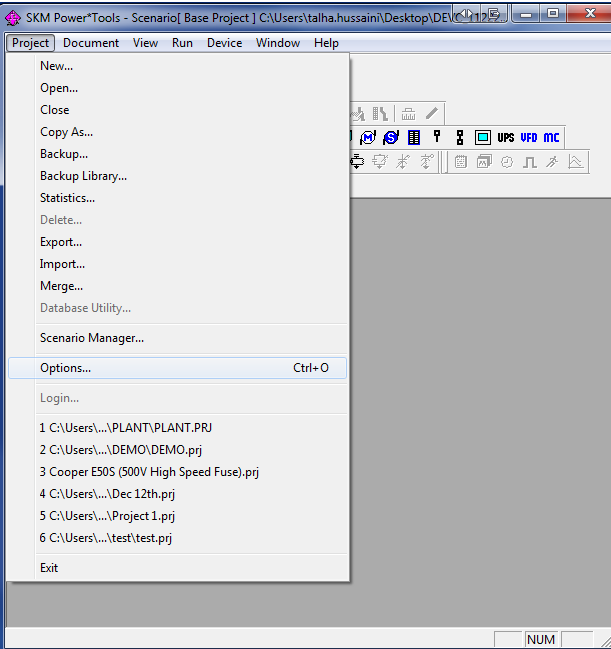611x649 pixels.
Task: Click the synchronous motor S icon
Action: pyautogui.click(x=391, y=137)
